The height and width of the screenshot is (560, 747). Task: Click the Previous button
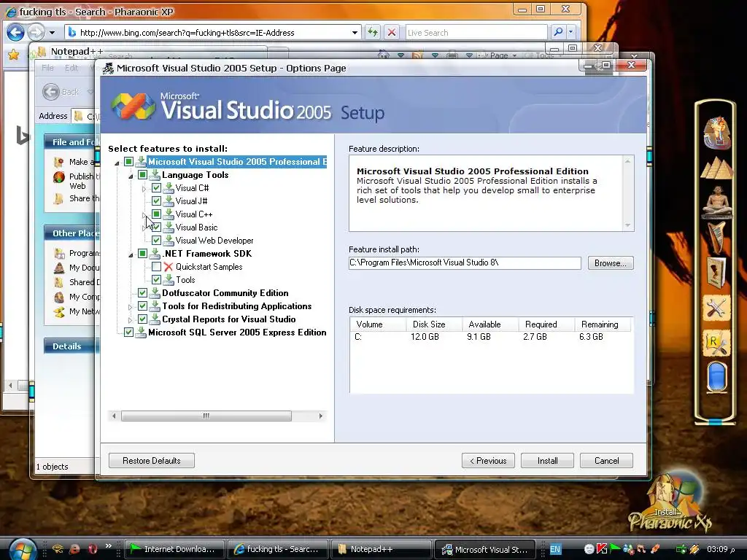488,461
